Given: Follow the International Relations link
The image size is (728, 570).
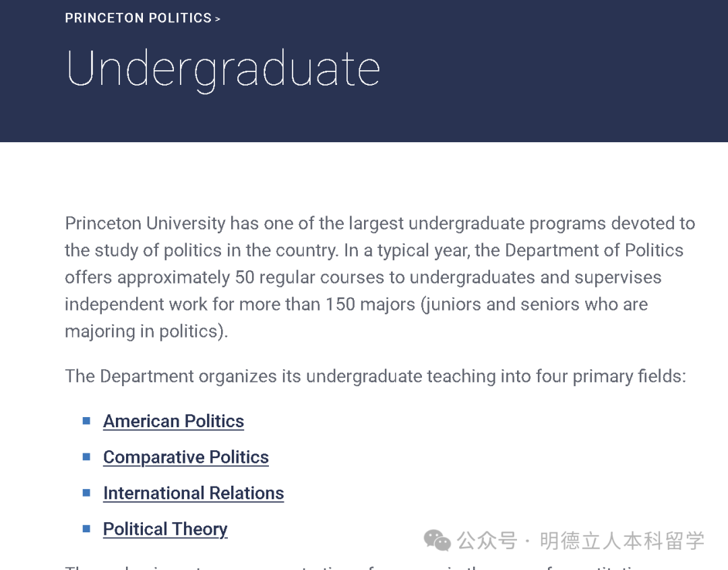Looking at the screenshot, I should (x=193, y=493).
